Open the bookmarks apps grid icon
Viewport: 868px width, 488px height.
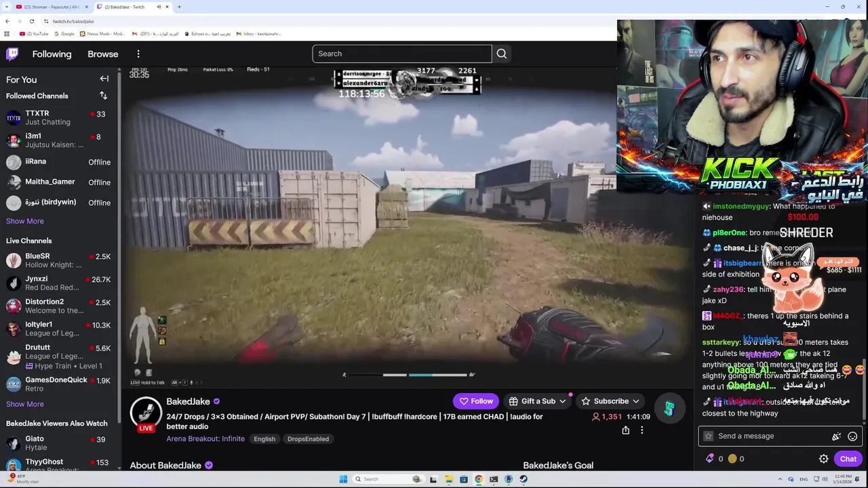click(7, 33)
